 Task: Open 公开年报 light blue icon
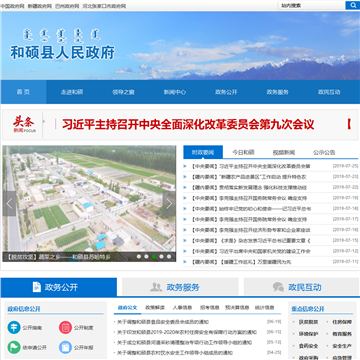[x=65, y=347]
